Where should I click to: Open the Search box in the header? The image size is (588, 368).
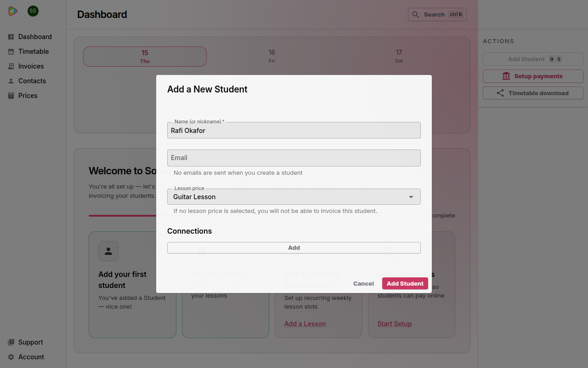[x=437, y=15]
